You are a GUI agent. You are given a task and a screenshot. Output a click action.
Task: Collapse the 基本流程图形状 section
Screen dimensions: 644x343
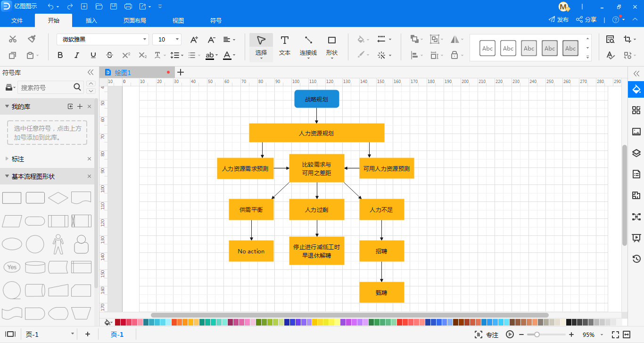[x=7, y=176]
